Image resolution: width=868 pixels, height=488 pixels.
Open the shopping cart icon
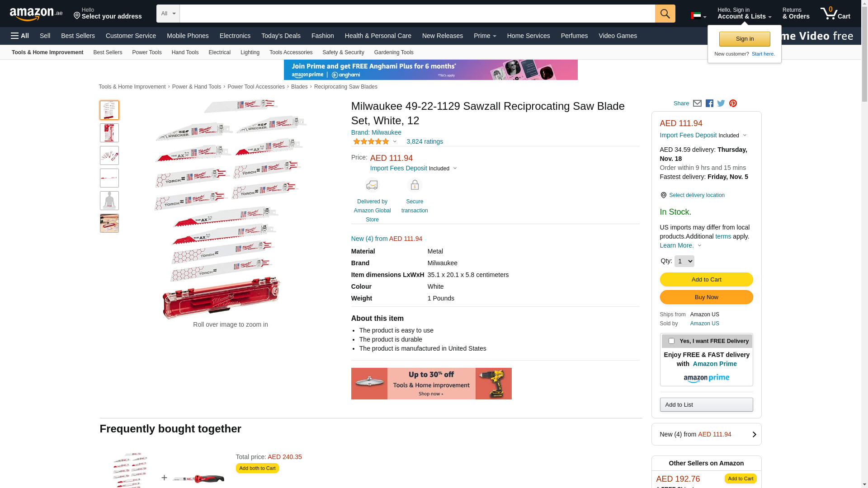[835, 14]
